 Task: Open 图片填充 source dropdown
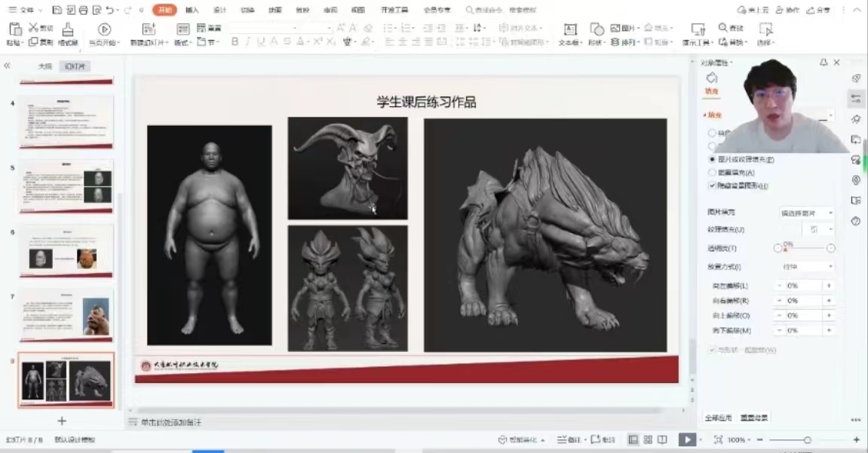806,213
